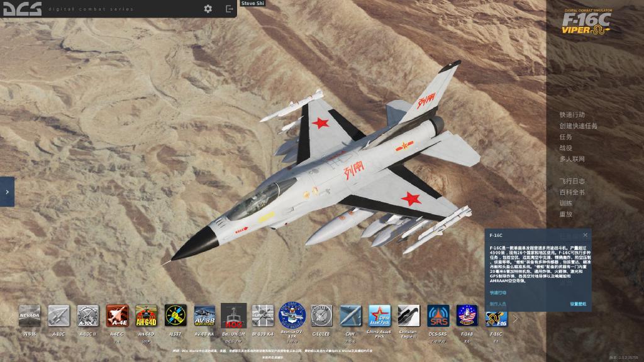The width and height of the screenshot is (644, 362).
Task: Select the China Asset Pack icon
Action: tap(379, 315)
